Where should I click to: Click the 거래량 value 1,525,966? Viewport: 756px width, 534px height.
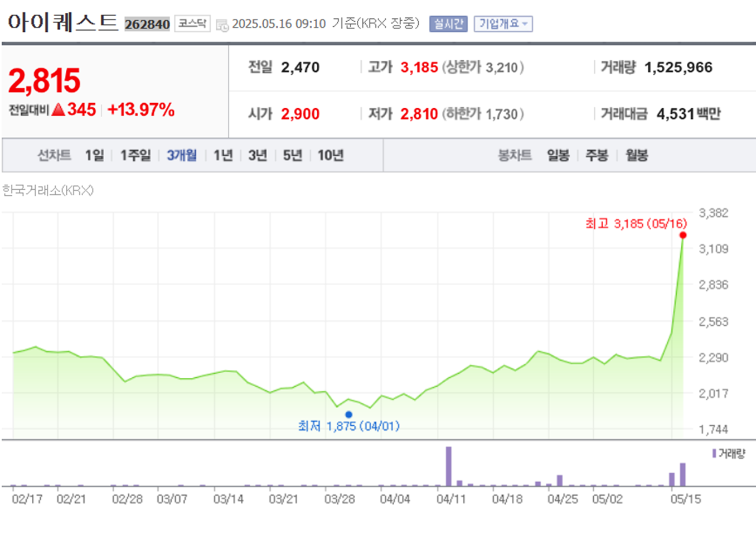[x=679, y=68]
